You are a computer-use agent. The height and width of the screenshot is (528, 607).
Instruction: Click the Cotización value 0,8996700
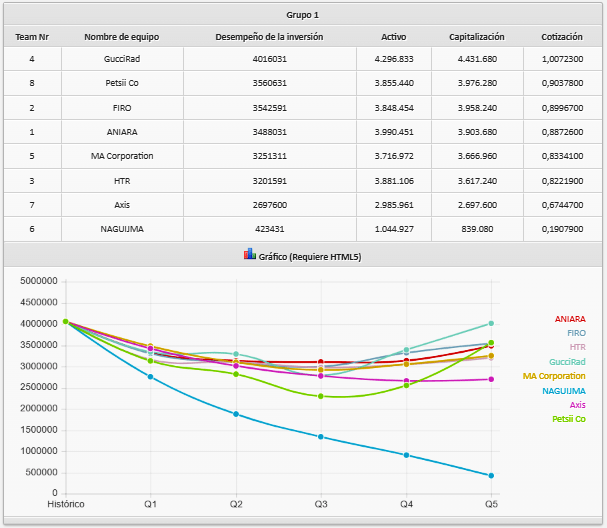tap(562, 108)
